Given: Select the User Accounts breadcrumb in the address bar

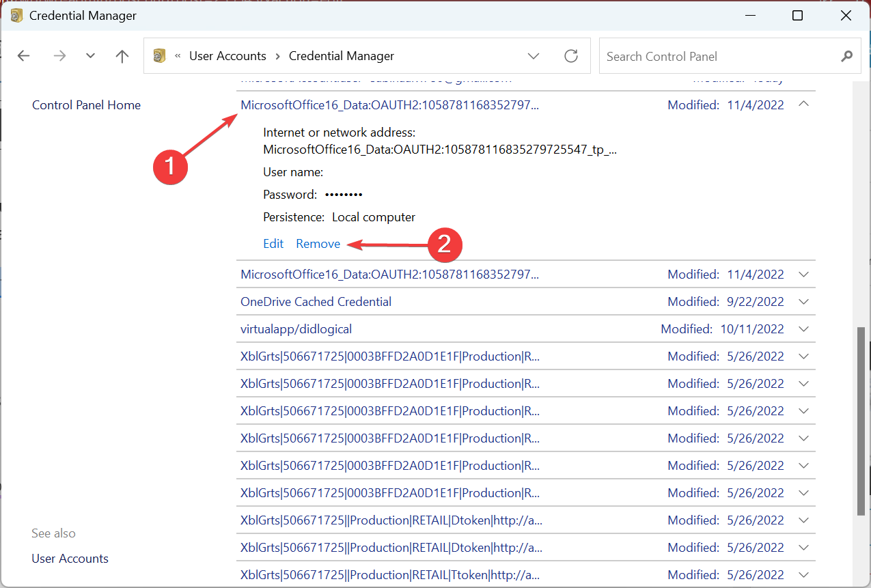Looking at the screenshot, I should point(227,56).
